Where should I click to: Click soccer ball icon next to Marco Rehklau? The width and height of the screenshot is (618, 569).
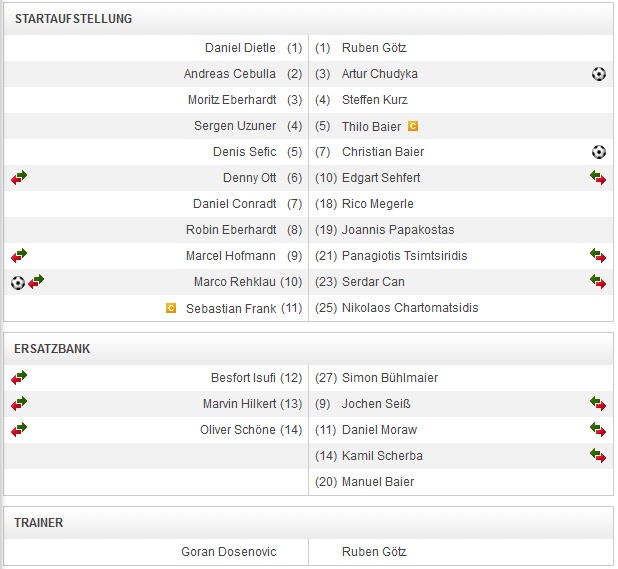click(x=18, y=282)
